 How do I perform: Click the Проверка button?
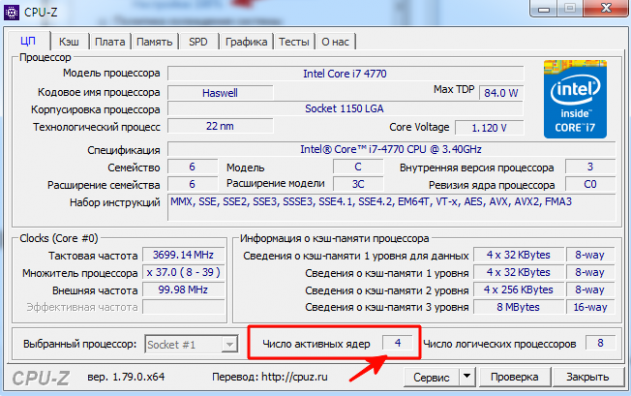point(514,377)
